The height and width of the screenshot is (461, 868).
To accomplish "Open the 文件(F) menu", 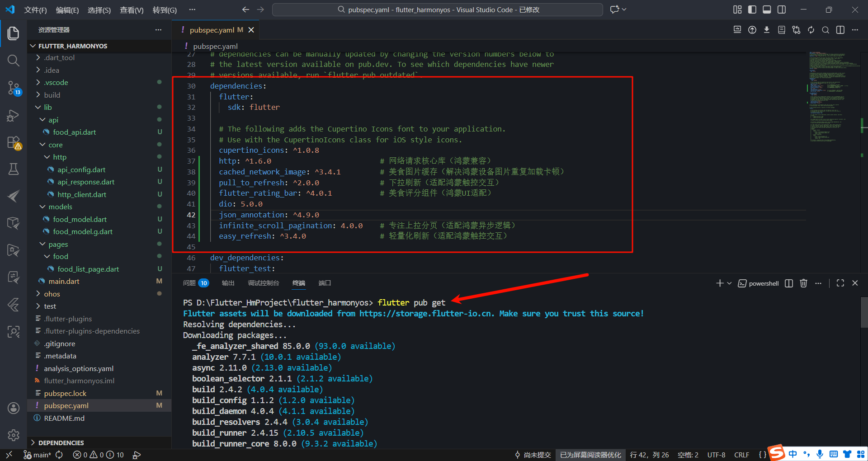I will (35, 10).
